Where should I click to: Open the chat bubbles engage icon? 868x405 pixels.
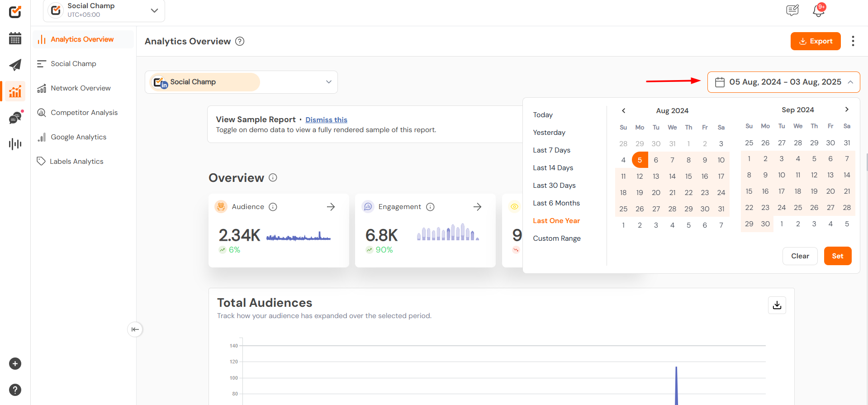(15, 118)
